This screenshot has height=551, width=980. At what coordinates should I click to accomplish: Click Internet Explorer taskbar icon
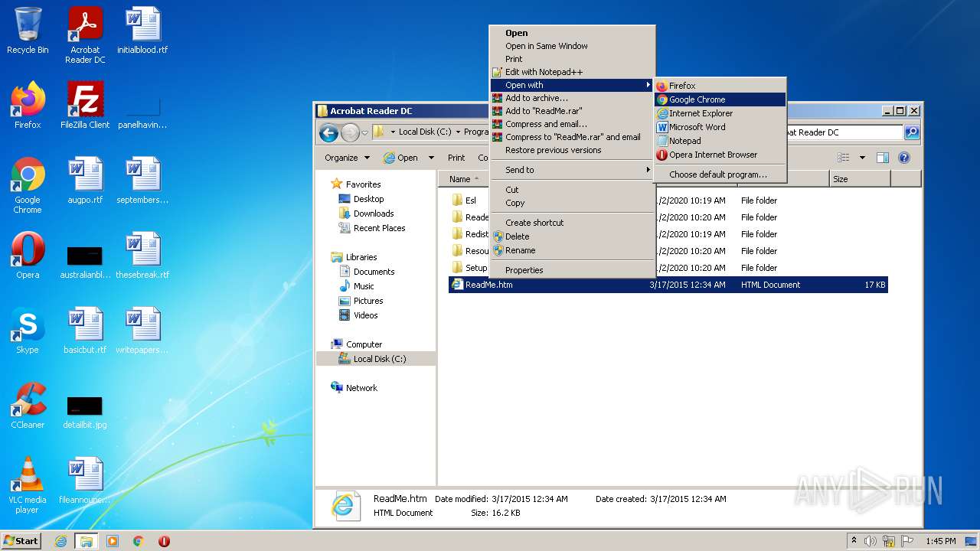[60, 541]
